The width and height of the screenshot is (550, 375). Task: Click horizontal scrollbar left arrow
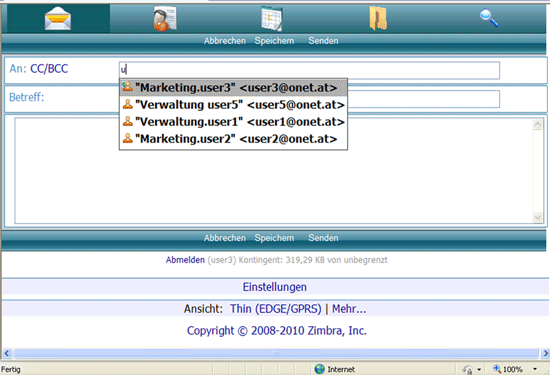tap(7, 353)
